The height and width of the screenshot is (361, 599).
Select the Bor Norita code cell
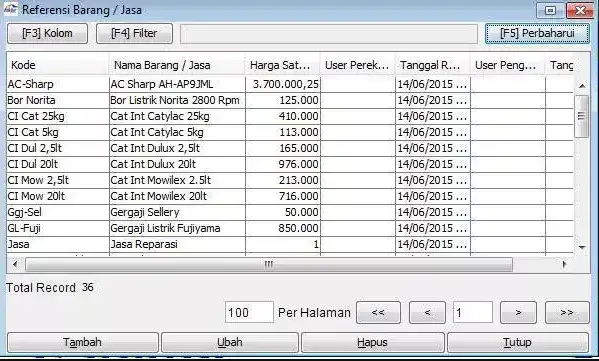click(x=57, y=100)
